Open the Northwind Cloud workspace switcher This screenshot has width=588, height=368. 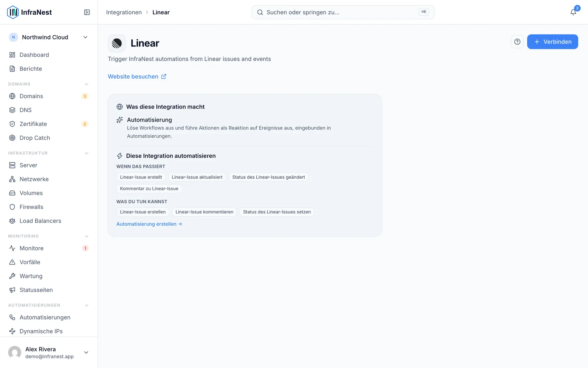[49, 37]
